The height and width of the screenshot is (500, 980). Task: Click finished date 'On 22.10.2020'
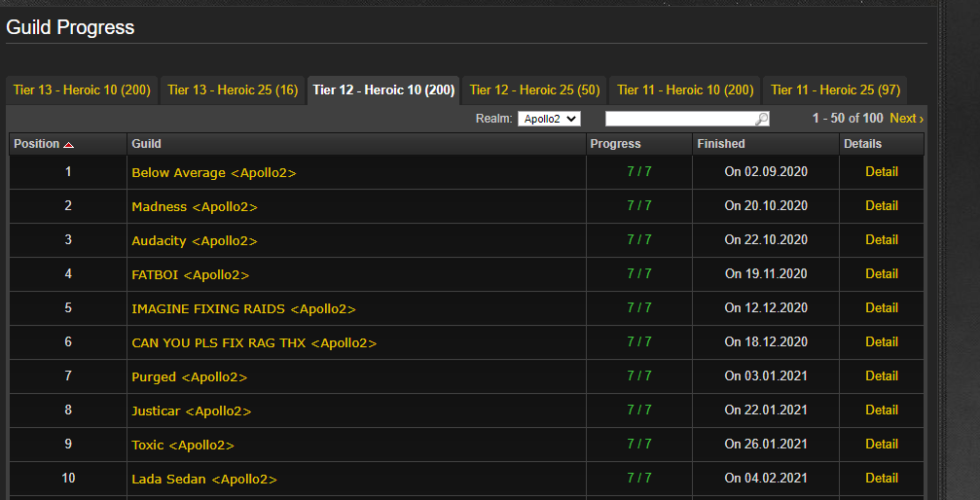[x=766, y=239]
